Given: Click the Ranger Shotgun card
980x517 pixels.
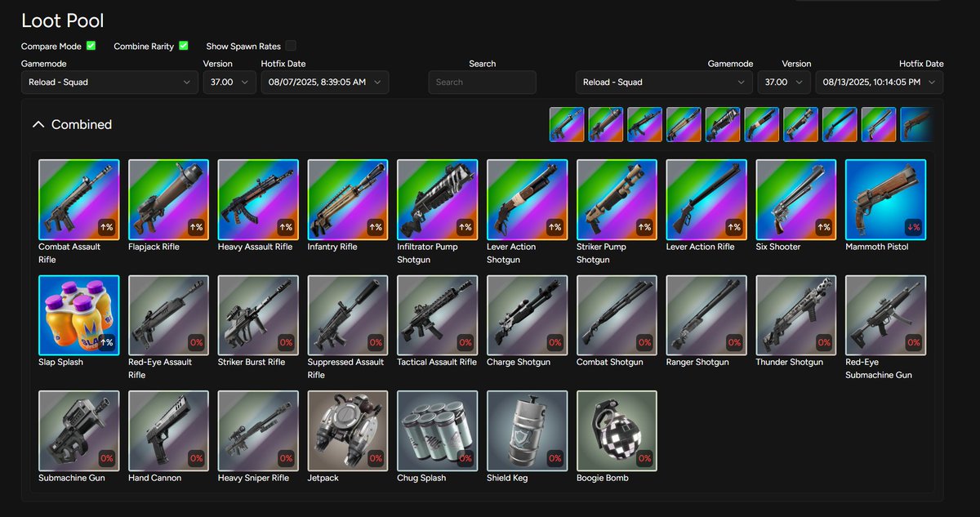Looking at the screenshot, I should click(706, 315).
